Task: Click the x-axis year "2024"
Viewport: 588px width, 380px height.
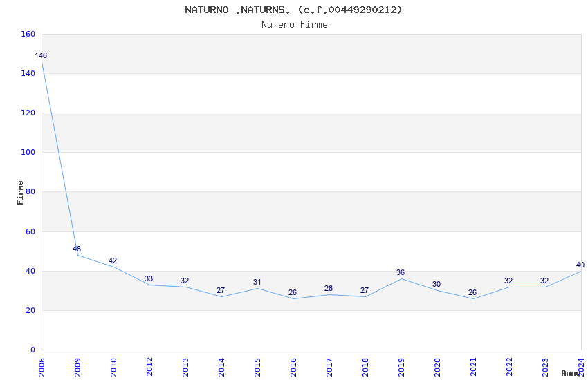Action: [x=581, y=367]
